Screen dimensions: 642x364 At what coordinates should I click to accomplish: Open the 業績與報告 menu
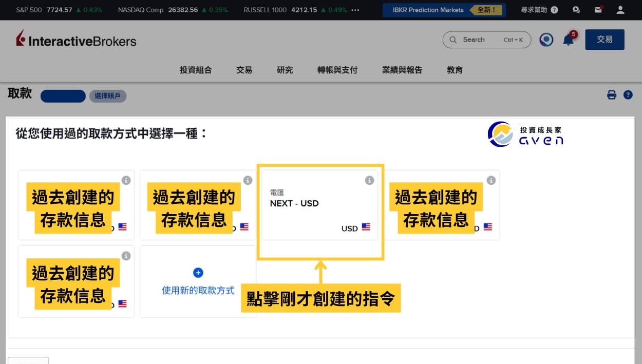click(402, 70)
